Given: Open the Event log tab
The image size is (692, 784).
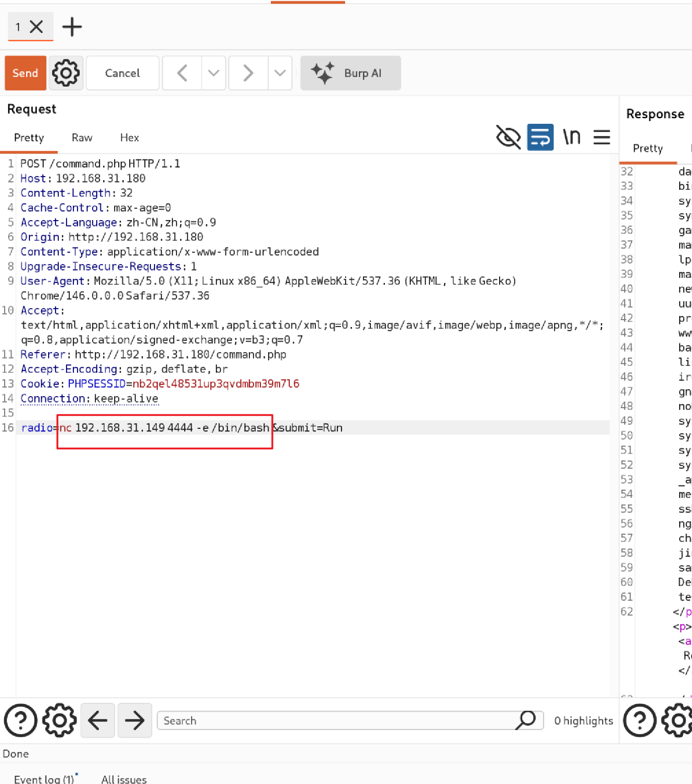Looking at the screenshot, I should tap(44, 779).
